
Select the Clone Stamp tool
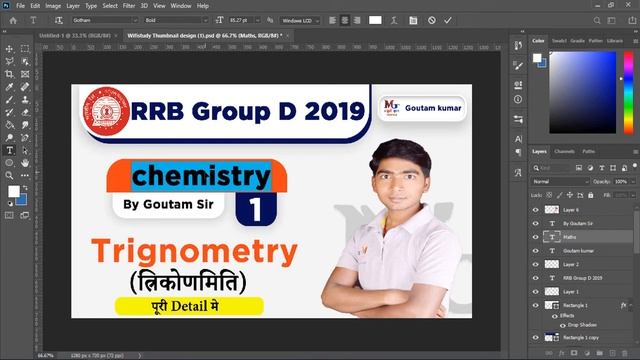tap(25, 100)
